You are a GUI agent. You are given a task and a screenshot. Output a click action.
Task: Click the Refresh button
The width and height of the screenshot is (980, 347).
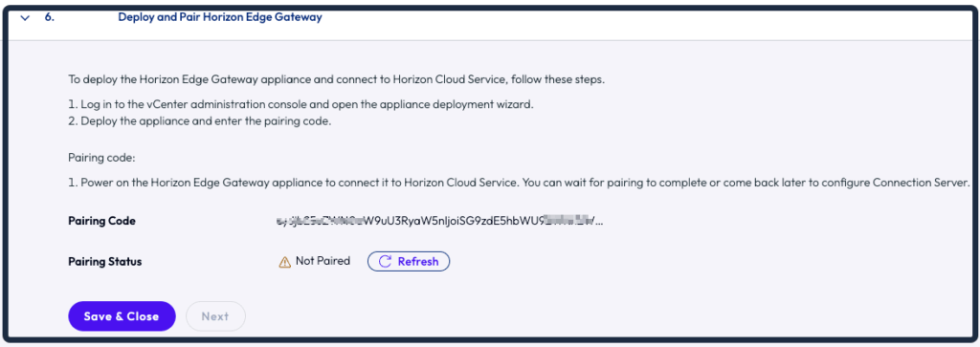click(408, 262)
